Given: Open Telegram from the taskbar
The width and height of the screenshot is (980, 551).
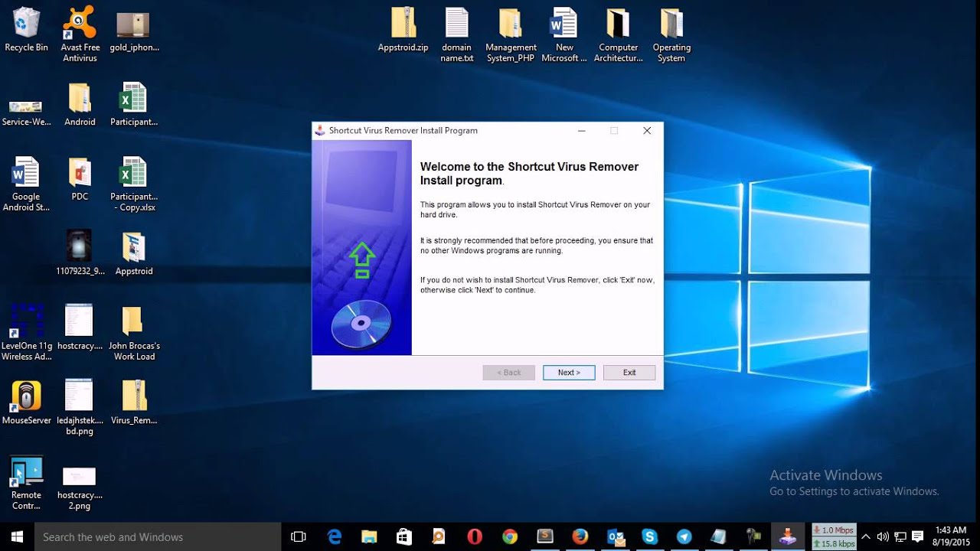Looking at the screenshot, I should point(684,536).
